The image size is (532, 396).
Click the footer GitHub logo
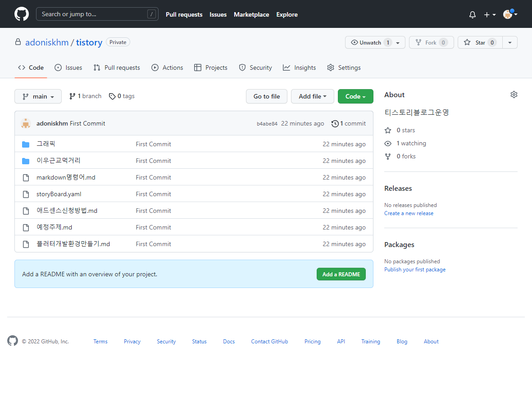click(x=13, y=341)
